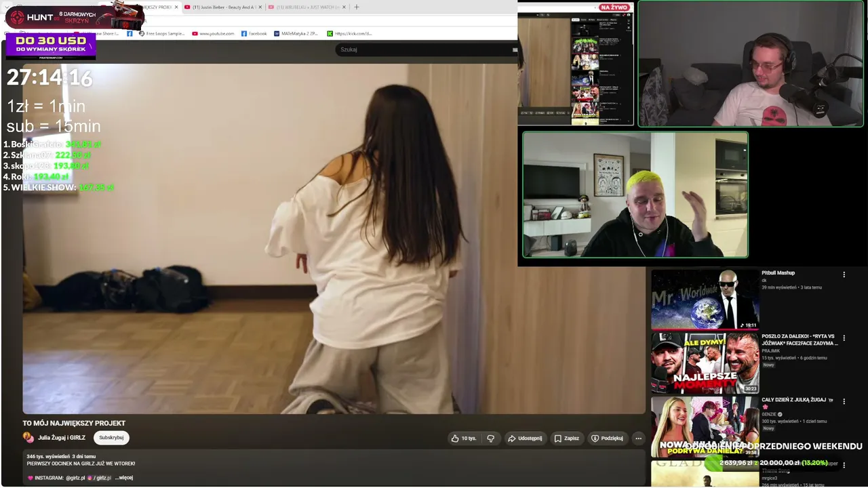Focus the Szukaj search field
Viewport: 868px width, 488px height.
pos(426,49)
